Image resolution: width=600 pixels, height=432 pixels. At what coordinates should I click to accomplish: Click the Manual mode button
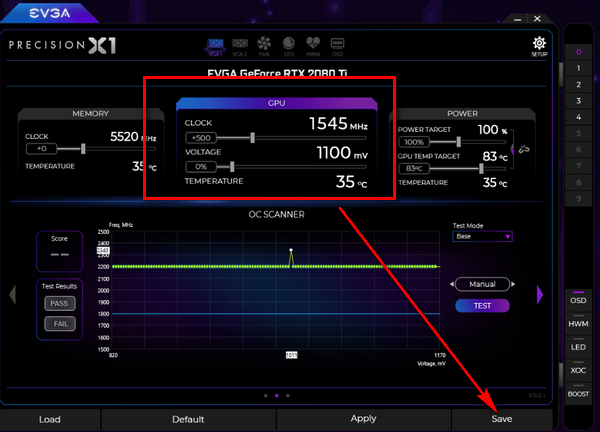click(482, 284)
